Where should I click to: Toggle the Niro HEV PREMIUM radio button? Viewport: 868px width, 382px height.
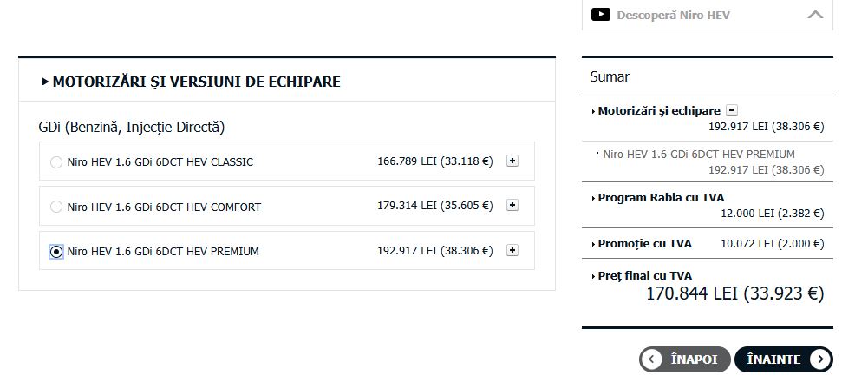click(x=55, y=252)
